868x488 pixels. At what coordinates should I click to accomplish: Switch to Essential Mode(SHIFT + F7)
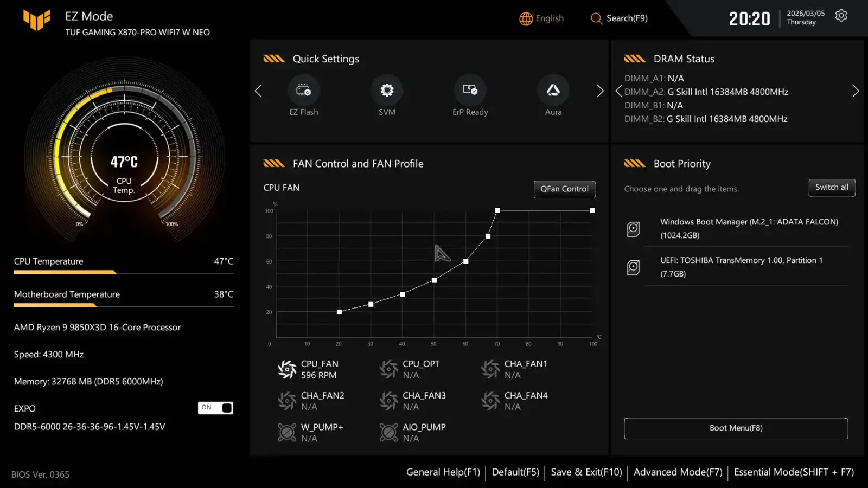coord(794,472)
